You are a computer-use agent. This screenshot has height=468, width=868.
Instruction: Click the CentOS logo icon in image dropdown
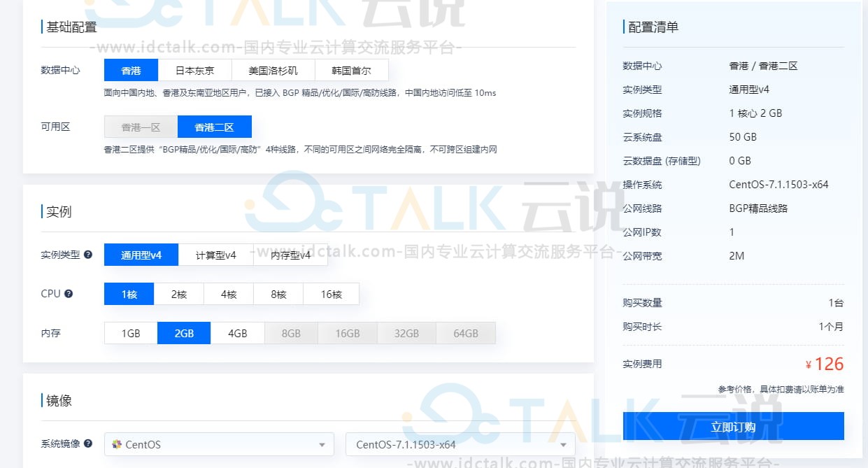tap(117, 444)
